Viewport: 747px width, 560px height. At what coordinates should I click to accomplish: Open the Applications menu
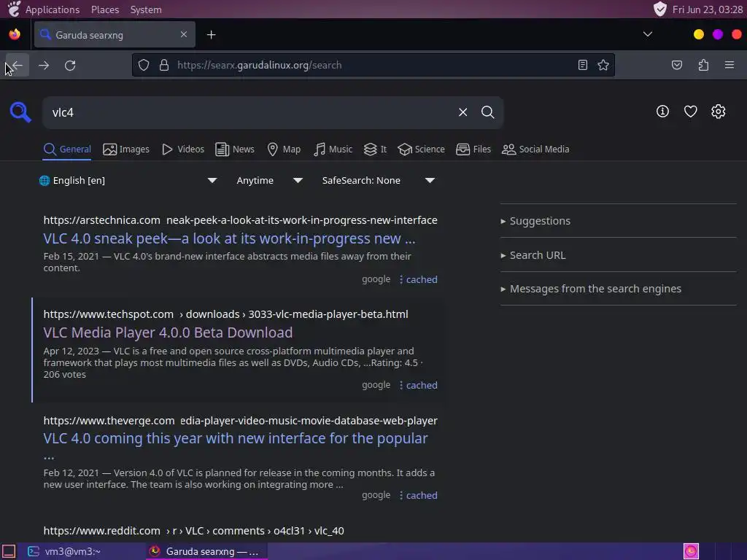pos(53,9)
